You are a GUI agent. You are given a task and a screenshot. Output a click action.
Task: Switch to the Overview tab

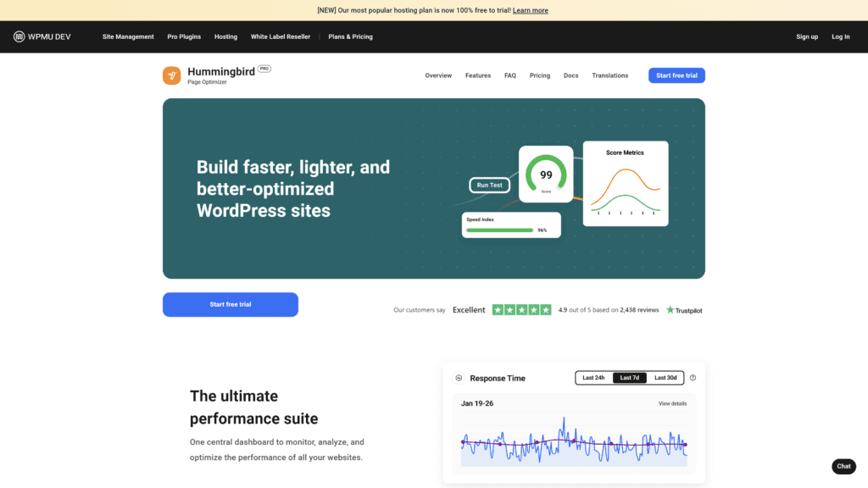coord(438,75)
